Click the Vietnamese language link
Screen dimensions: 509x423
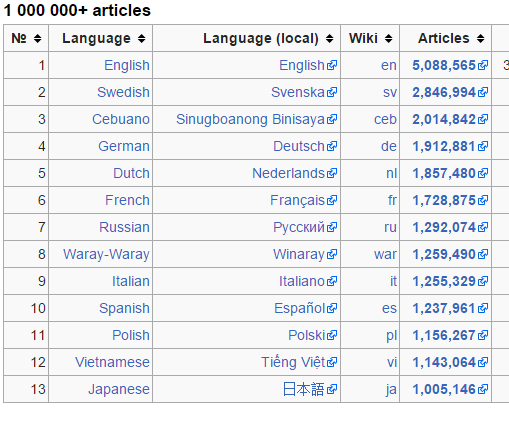pos(112,362)
